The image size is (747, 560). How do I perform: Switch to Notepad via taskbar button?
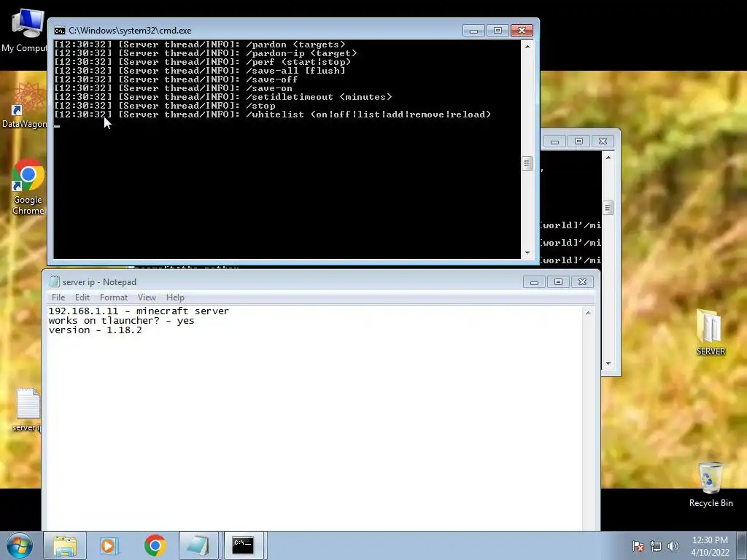pos(198,545)
